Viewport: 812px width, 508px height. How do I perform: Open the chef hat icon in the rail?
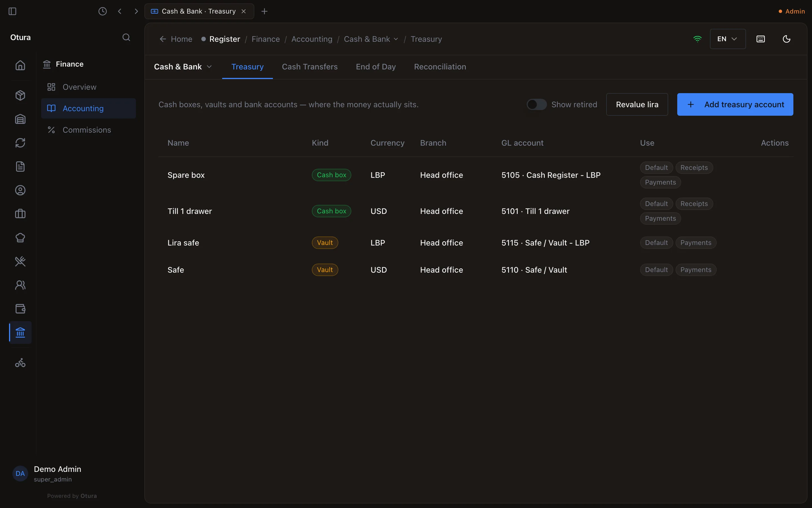point(20,238)
